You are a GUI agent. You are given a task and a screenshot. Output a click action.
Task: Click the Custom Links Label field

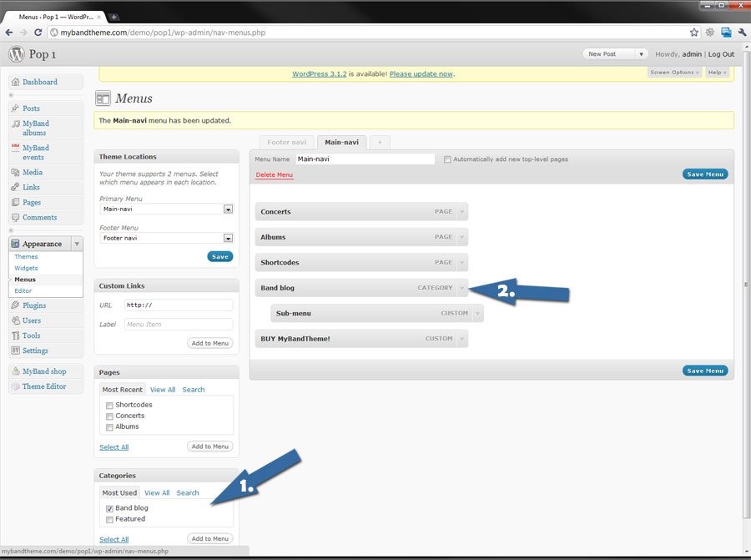179,325
